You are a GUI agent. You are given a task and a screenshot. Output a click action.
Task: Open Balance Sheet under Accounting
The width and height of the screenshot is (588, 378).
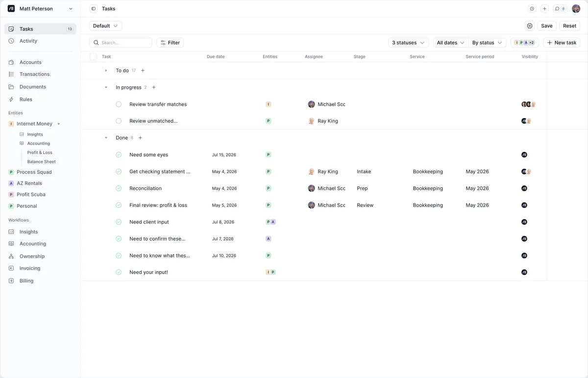tap(42, 162)
